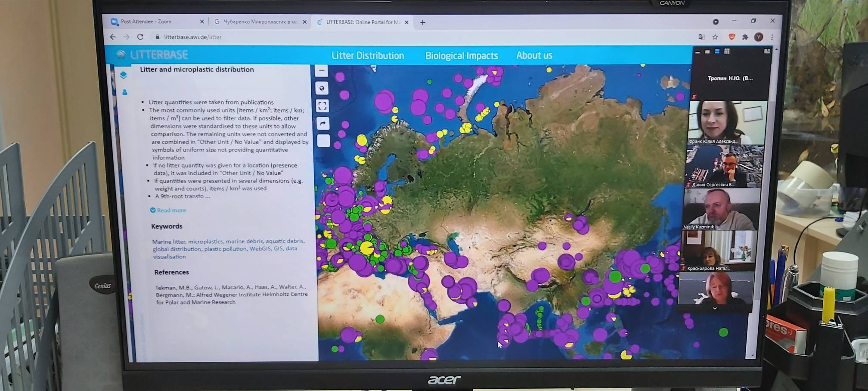Open the Chrome profile avatar Y
The image size is (868, 391).
coord(759,37)
